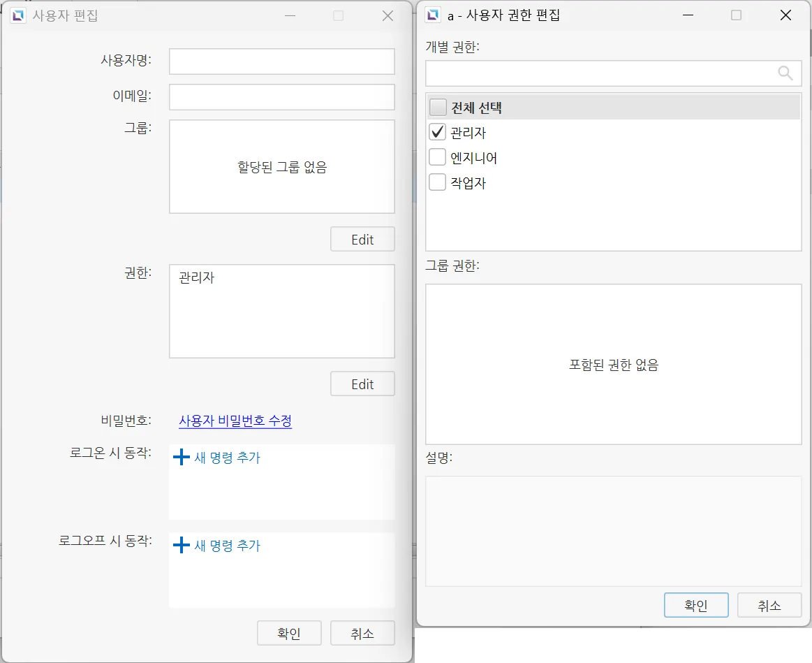Confirm with 확인 in 사용자 편집 dialog
The width and height of the screenshot is (812, 663).
[289, 633]
